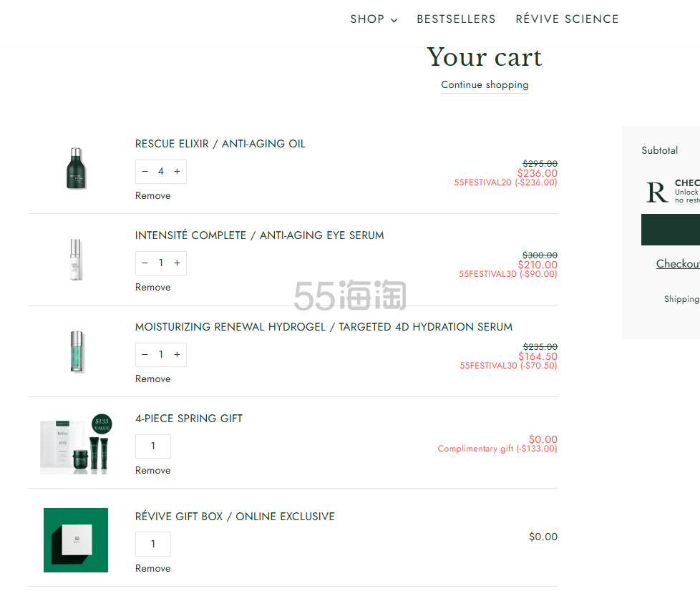Decrease Moisturizing Renewal Hydrogel quantity
700x591 pixels.
(145, 355)
